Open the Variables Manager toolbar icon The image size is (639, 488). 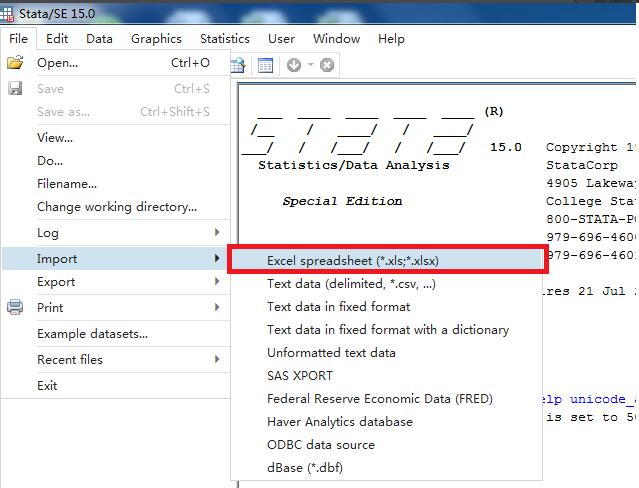(x=265, y=65)
